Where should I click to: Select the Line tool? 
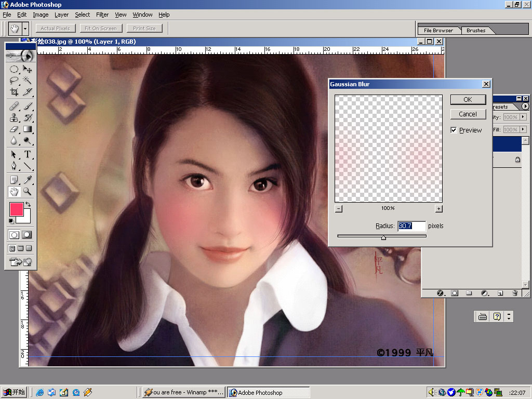tap(27, 166)
